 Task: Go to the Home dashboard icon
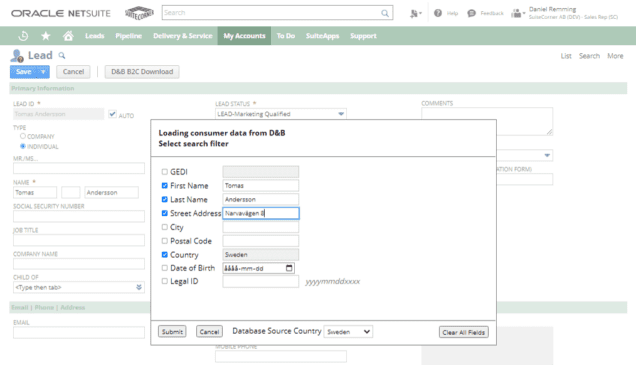[68, 36]
